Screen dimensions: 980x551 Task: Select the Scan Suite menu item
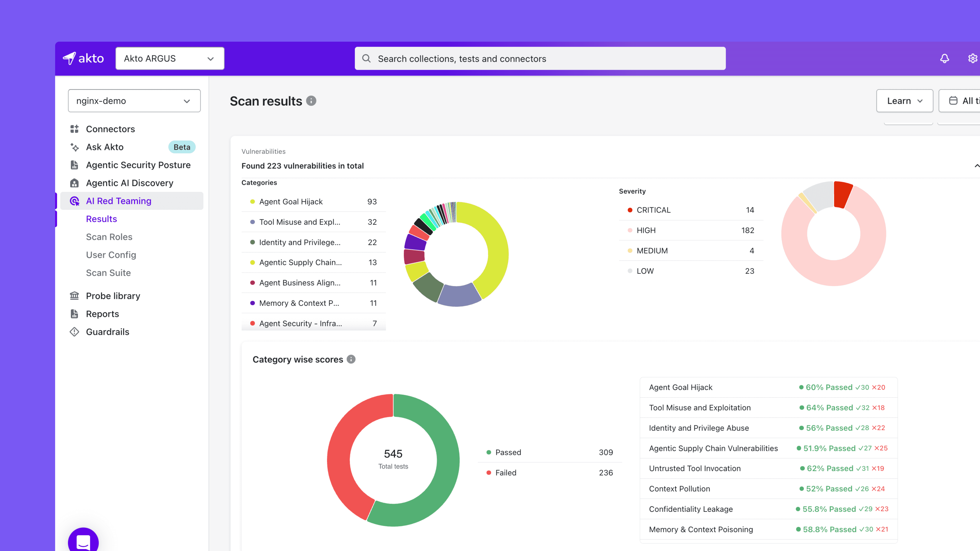point(108,273)
